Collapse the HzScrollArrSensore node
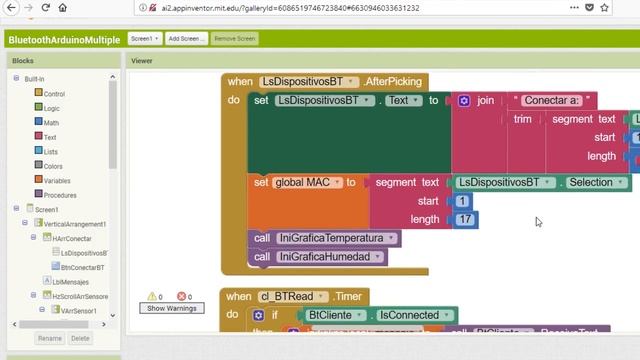Image resolution: width=640 pixels, height=360 pixels. point(33,295)
